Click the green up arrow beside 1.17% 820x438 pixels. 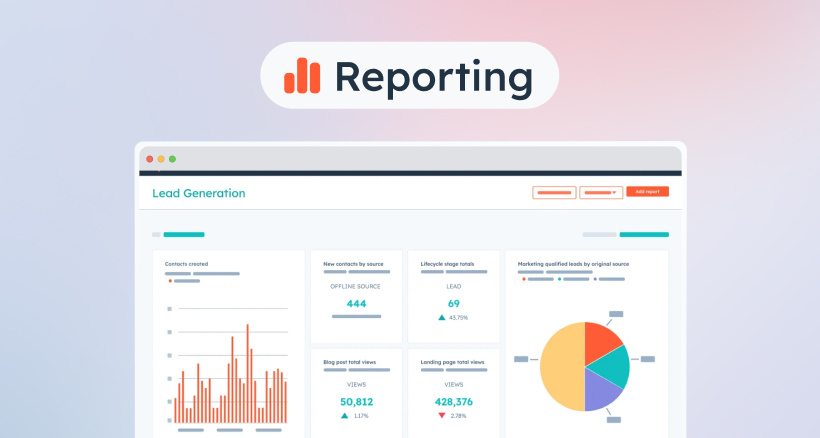(x=344, y=415)
